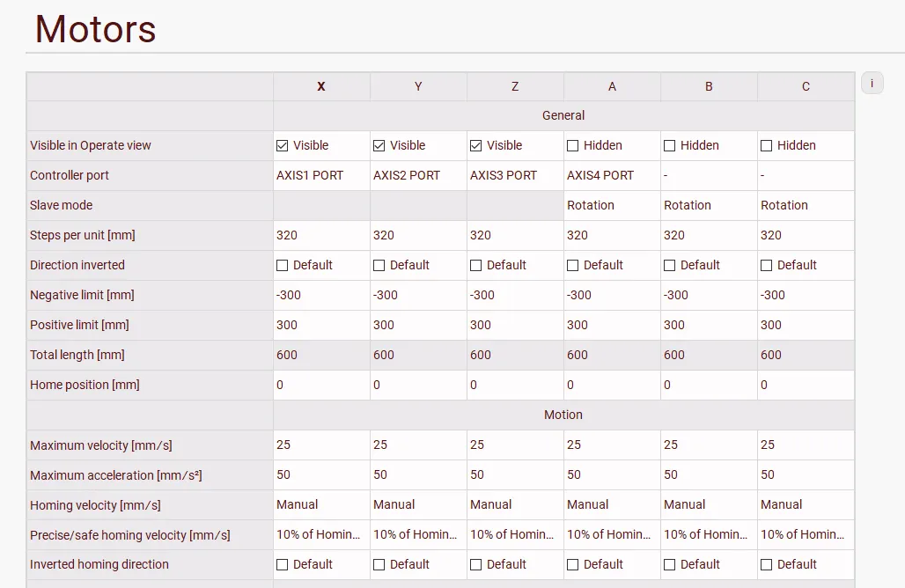Viewport: 905px width, 588px height.
Task: Uncheck Visible in Operate view for X
Action: point(283,146)
